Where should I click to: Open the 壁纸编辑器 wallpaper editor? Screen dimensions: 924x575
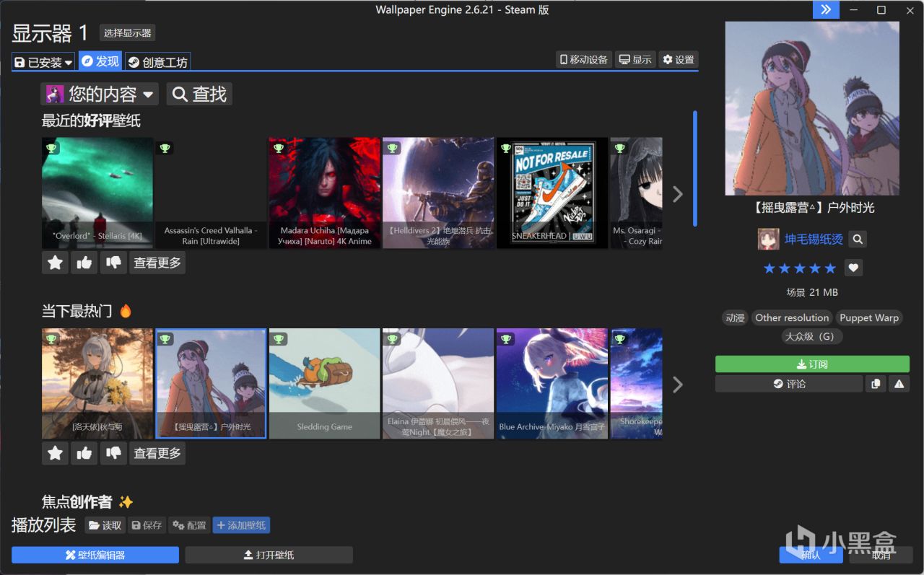coord(95,555)
